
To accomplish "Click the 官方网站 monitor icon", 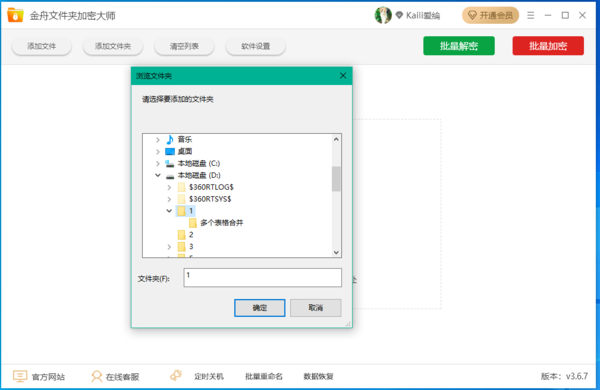I will tap(20, 376).
